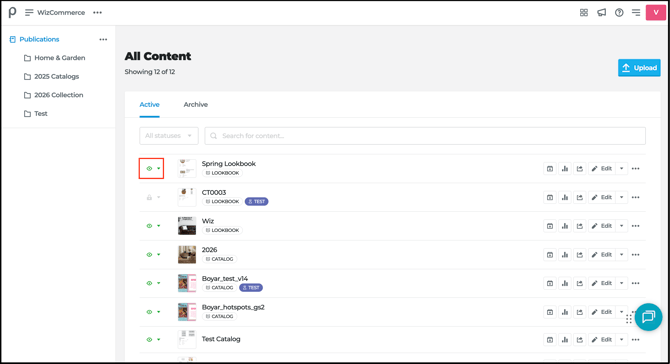Expand Edit dropdown arrow for Wiz

pos(621,226)
